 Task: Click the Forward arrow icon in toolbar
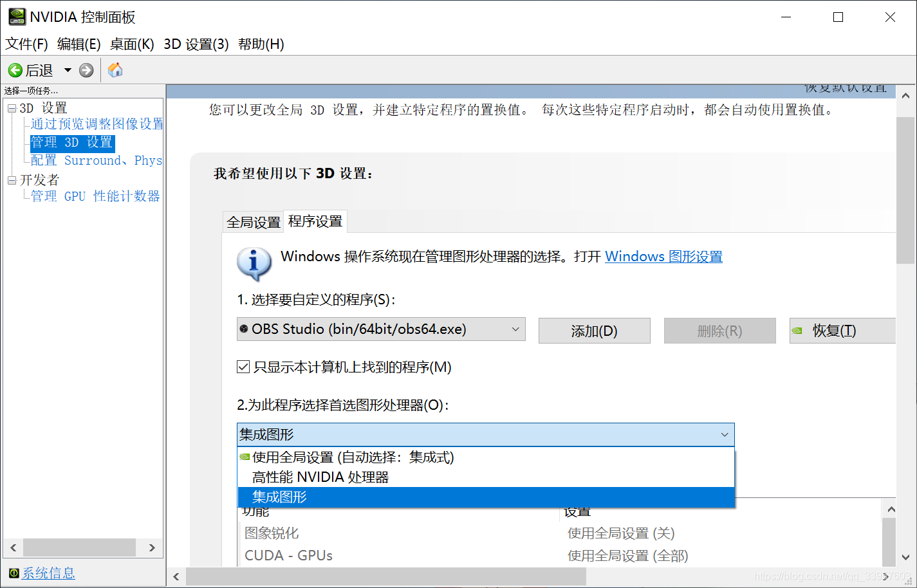point(86,70)
